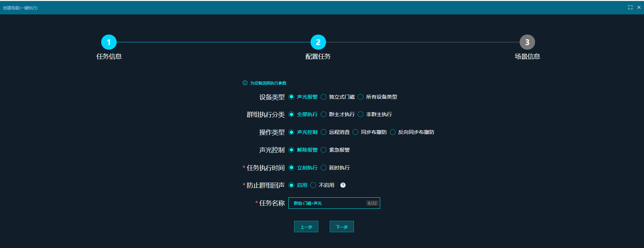Set execution time to 延时执行

click(324, 167)
